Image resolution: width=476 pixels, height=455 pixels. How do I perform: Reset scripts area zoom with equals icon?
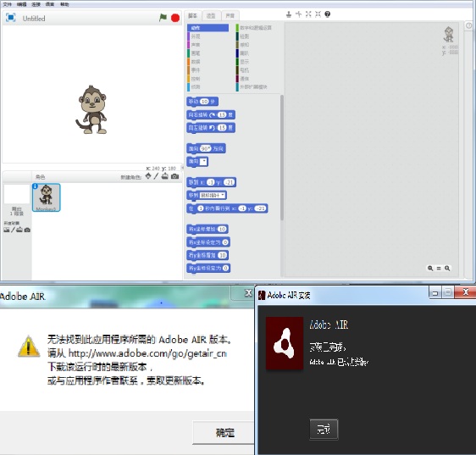click(x=439, y=269)
